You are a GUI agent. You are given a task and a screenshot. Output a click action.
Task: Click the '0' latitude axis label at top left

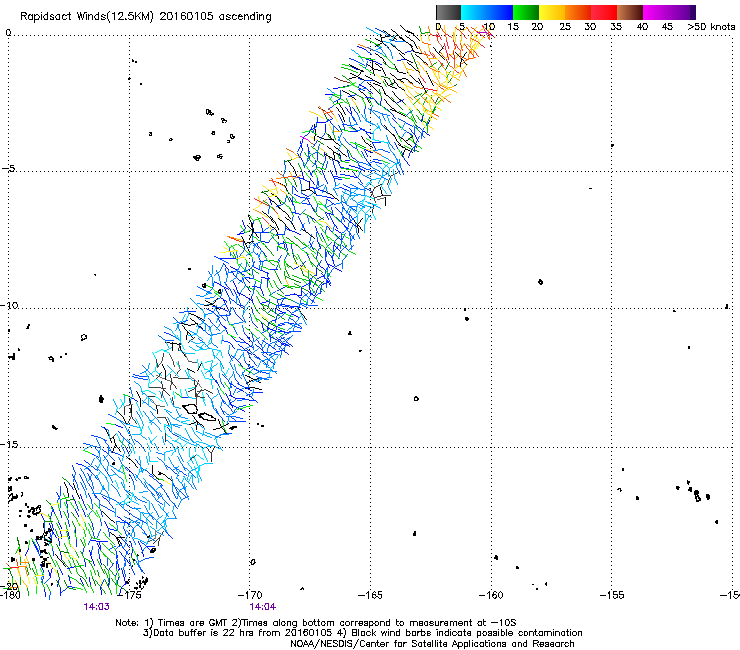(x=8, y=33)
